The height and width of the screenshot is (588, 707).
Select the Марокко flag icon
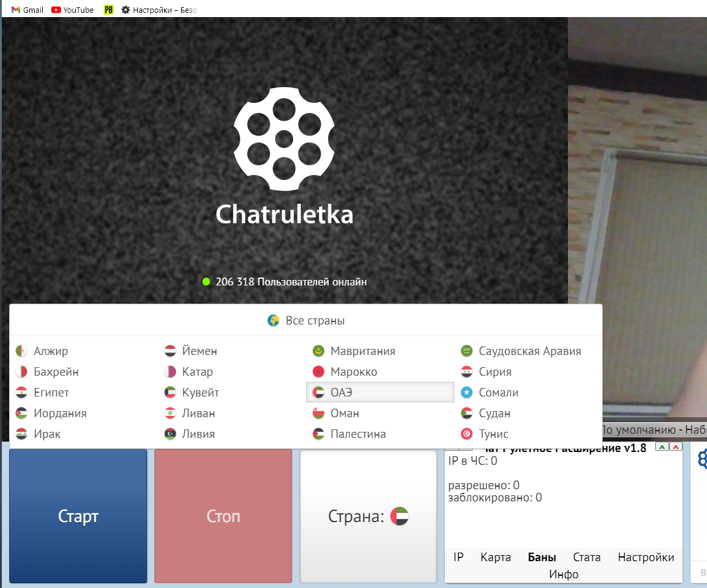pos(318,371)
